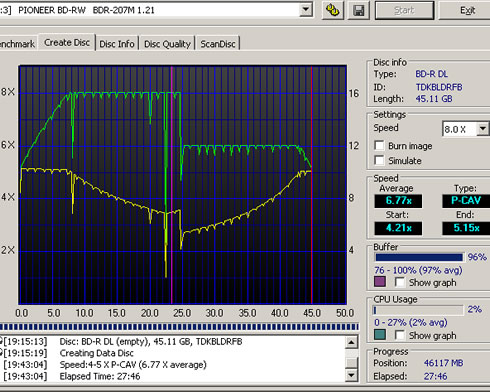Enable the Burn image checkbox
The width and height of the screenshot is (490, 392).
[x=379, y=146]
